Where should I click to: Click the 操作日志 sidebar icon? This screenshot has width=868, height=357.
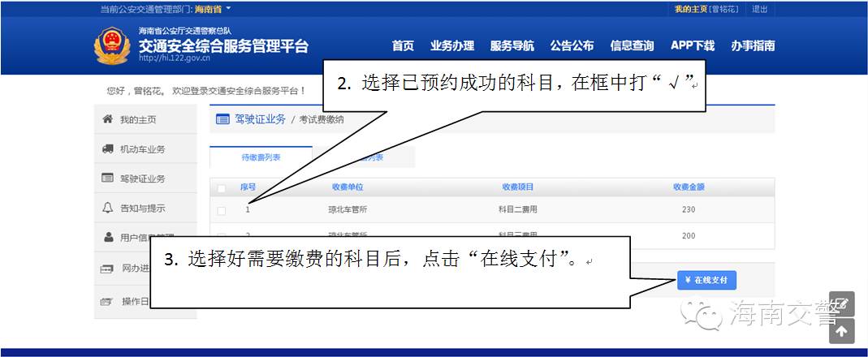pyautogui.click(x=106, y=302)
